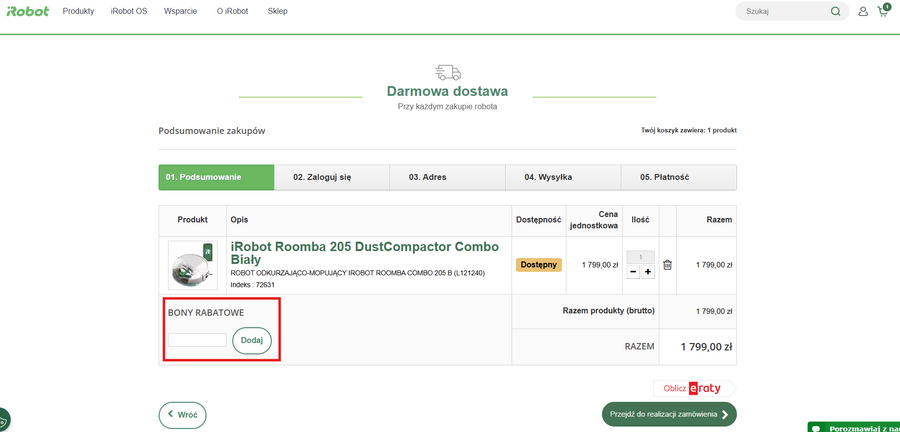Decrease quantity with minus button

(x=633, y=271)
